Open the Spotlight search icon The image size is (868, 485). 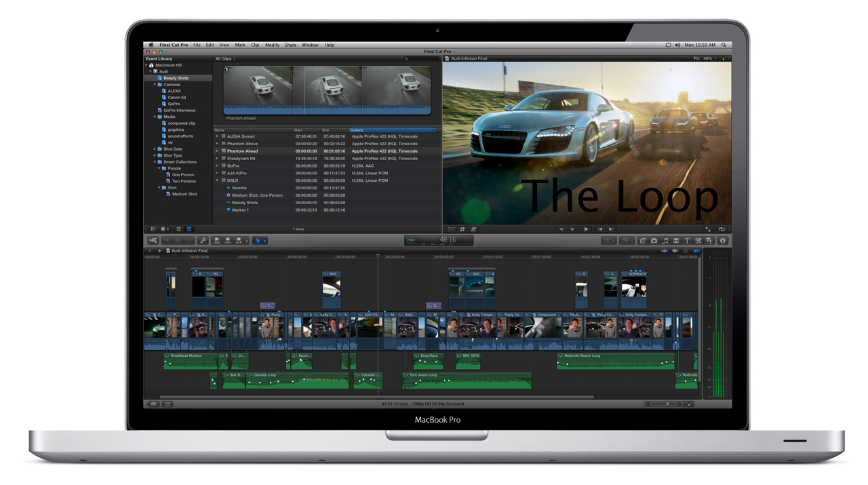[x=724, y=45]
